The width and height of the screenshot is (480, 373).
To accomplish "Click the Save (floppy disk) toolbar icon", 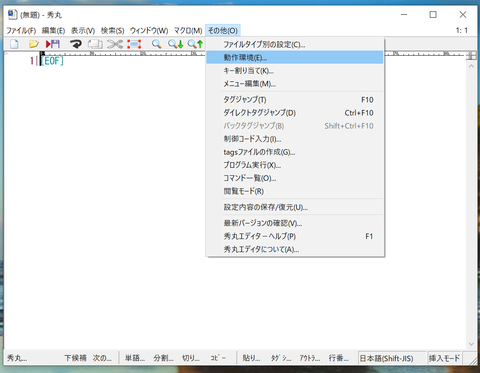I will pyautogui.click(x=53, y=44).
